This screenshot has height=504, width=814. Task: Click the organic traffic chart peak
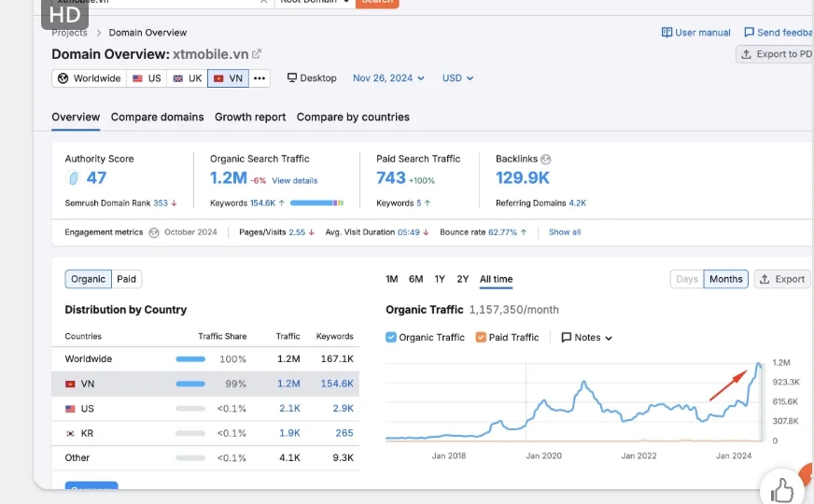click(x=758, y=363)
